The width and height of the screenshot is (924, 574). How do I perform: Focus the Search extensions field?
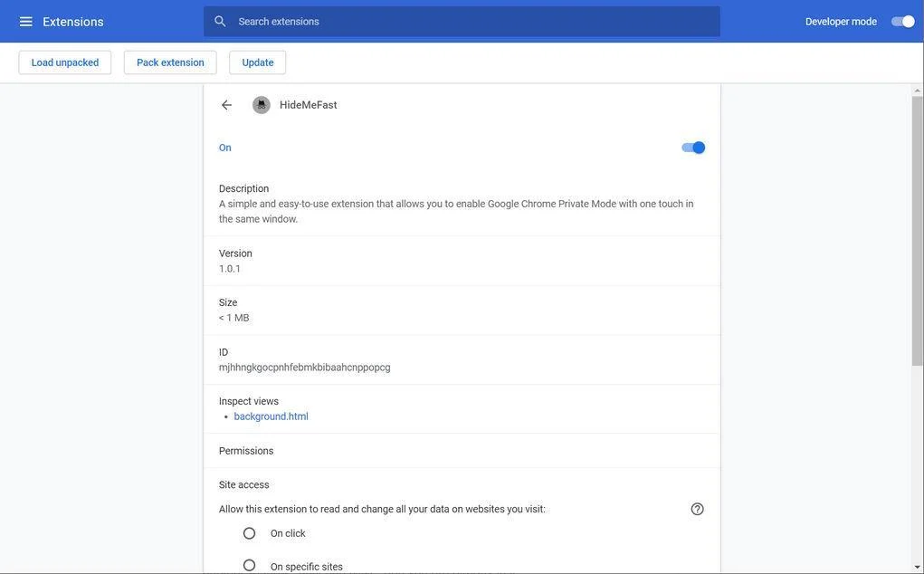tap(462, 21)
